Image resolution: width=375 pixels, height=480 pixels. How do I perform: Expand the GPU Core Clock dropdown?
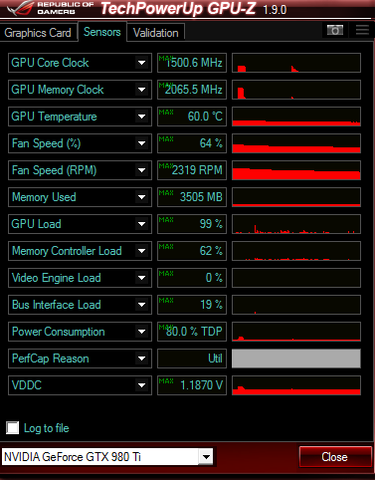(x=142, y=63)
